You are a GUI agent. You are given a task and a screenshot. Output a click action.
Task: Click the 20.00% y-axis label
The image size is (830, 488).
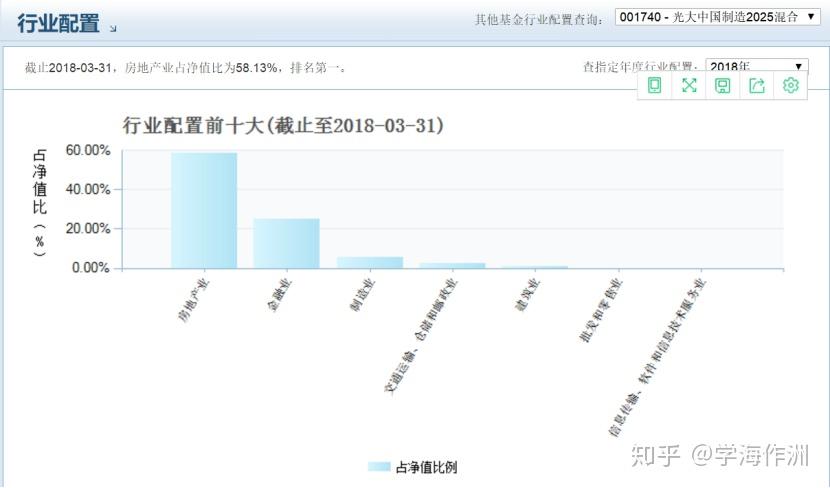click(88, 229)
